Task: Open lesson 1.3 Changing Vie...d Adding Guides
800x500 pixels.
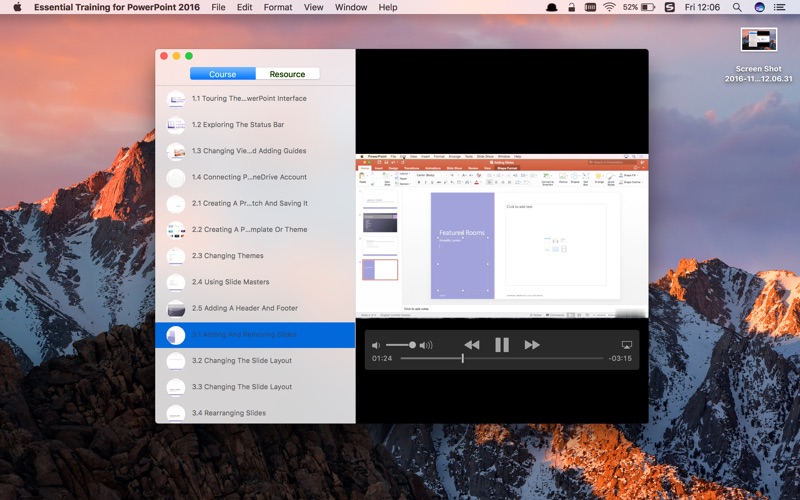Action: [255, 151]
